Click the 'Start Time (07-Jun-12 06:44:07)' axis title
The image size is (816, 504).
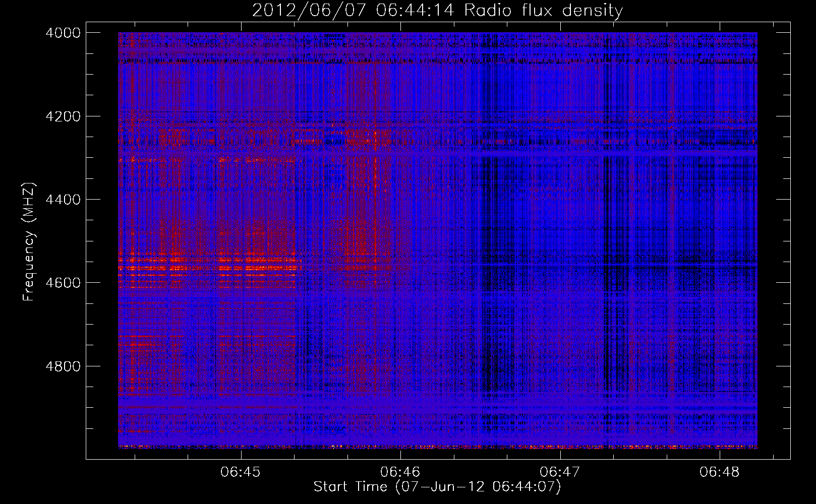point(437,487)
